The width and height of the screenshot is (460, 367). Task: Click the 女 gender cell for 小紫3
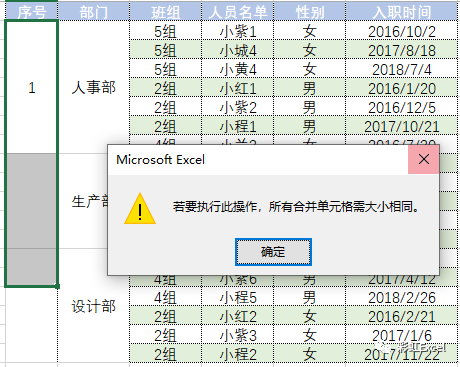click(x=309, y=335)
